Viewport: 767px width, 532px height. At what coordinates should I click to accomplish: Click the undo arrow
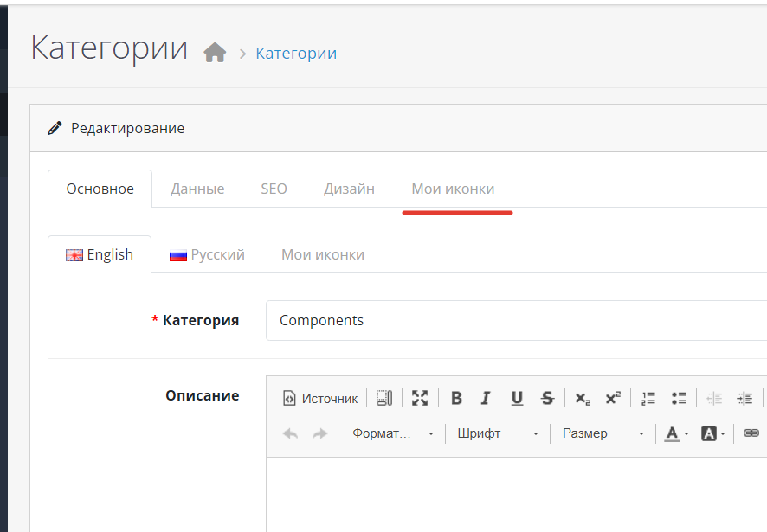pyautogui.click(x=290, y=433)
